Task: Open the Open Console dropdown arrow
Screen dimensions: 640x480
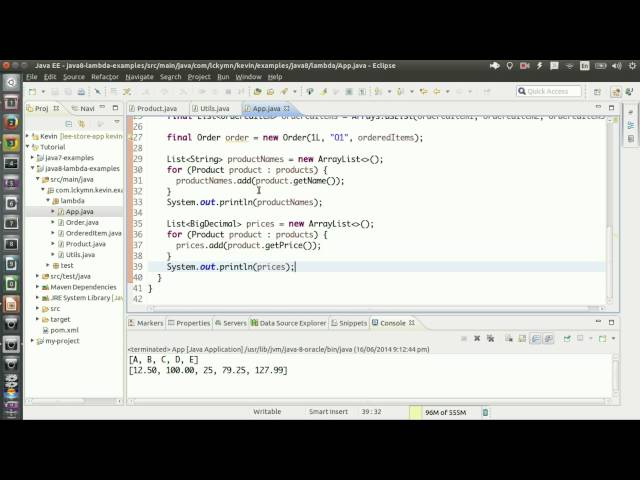Action: click(x=613, y=339)
